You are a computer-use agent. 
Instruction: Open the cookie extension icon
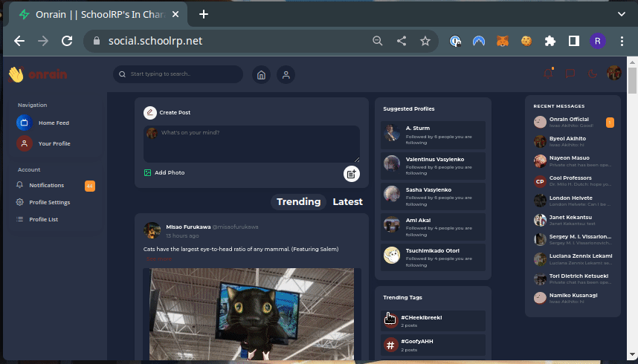526,41
